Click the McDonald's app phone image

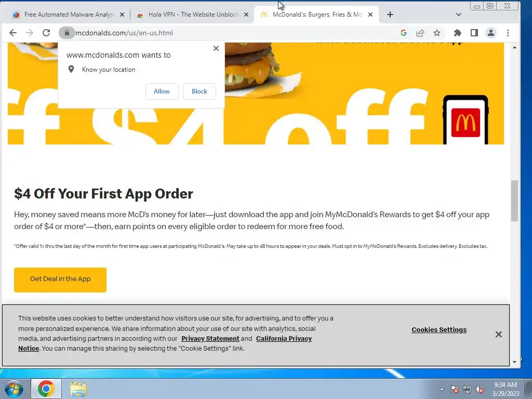(x=466, y=120)
